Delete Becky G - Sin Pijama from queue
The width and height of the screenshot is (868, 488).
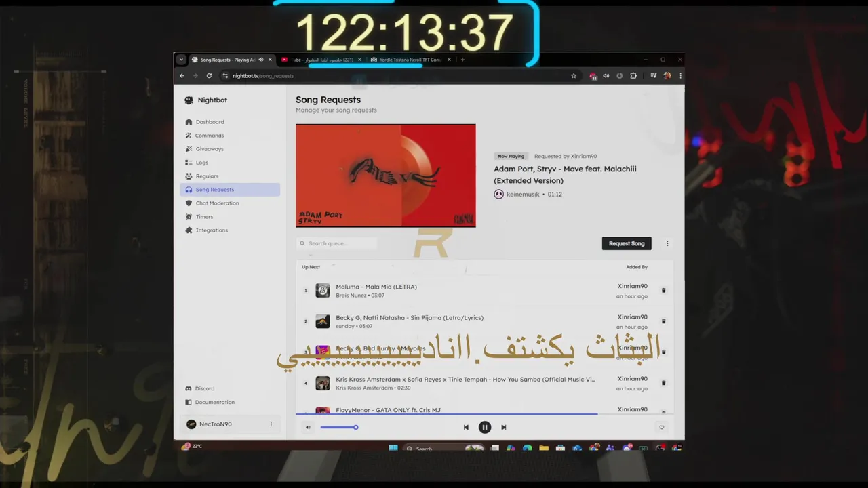click(663, 321)
